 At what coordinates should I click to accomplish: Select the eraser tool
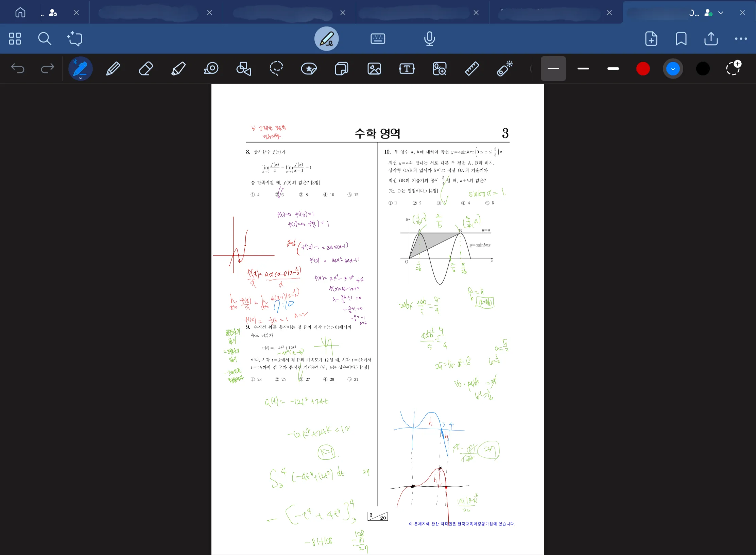coord(145,69)
